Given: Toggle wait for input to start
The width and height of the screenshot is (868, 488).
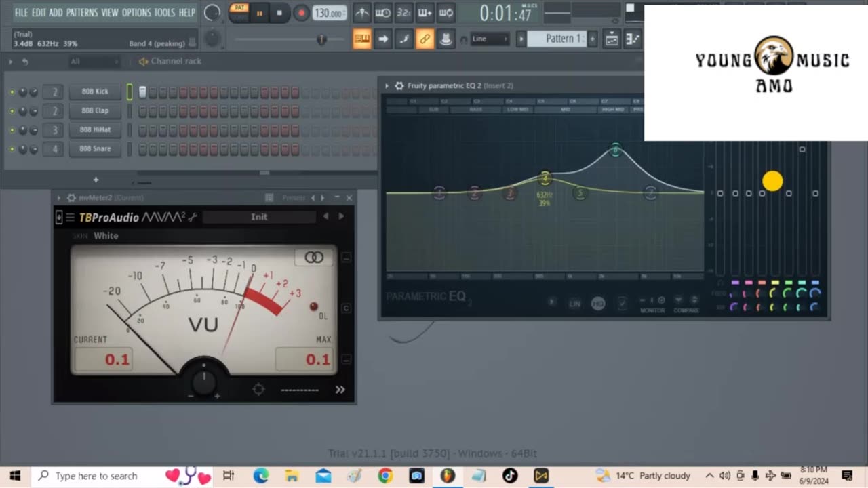Looking at the screenshot, I should pyautogui.click(x=382, y=12).
